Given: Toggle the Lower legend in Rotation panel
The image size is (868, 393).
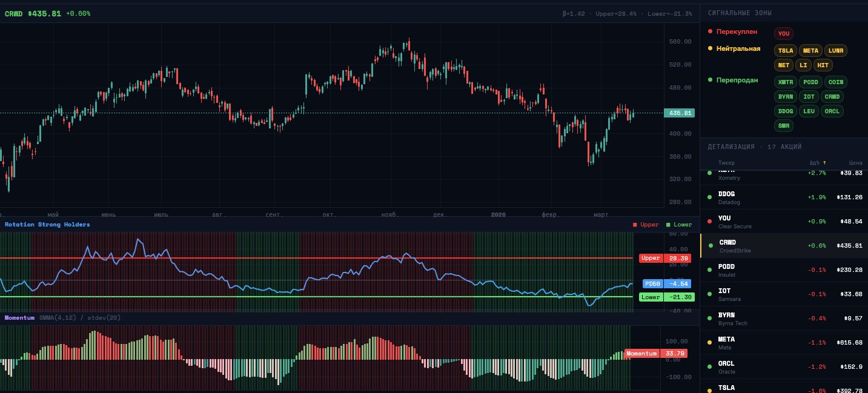Looking at the screenshot, I should tap(678, 225).
